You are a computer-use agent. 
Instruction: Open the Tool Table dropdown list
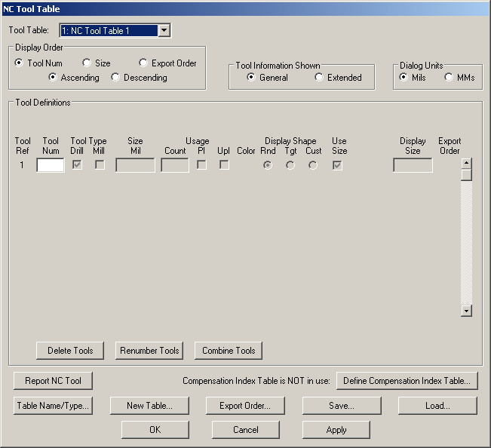click(x=164, y=31)
